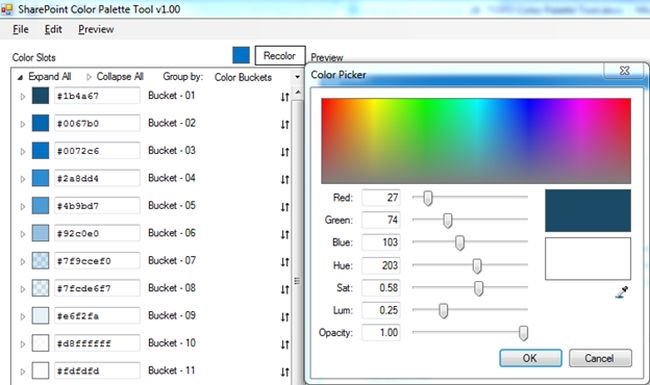Click Expand All in Color Slots

click(x=44, y=77)
